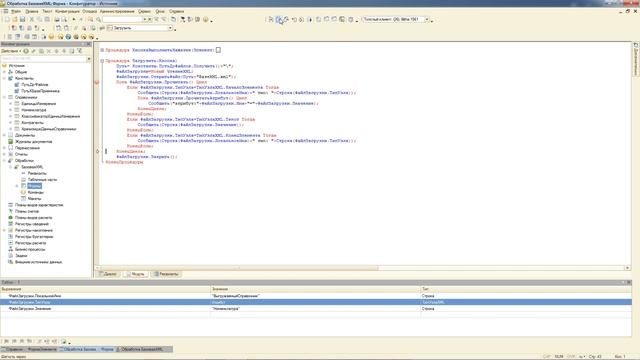Select Контрагенты catalog in the tree

click(32, 122)
